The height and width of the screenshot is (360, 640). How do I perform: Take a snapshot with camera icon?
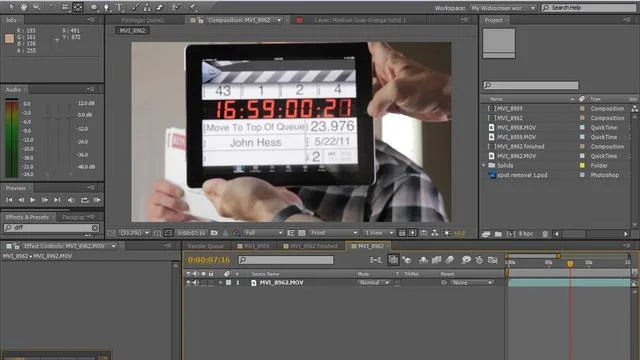pyautogui.click(x=214, y=233)
